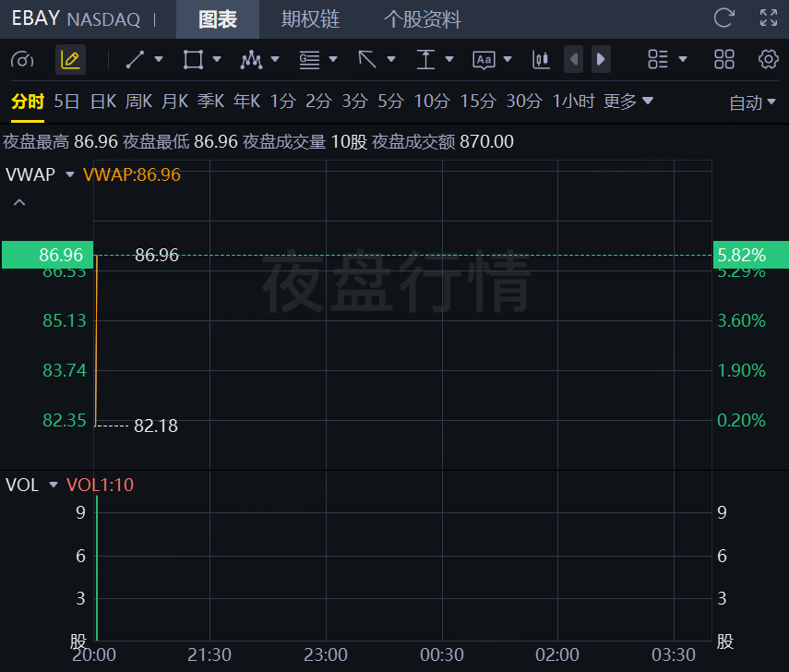This screenshot has height=672, width=789.
Task: Select the 日K timeframe
Action: (102, 102)
